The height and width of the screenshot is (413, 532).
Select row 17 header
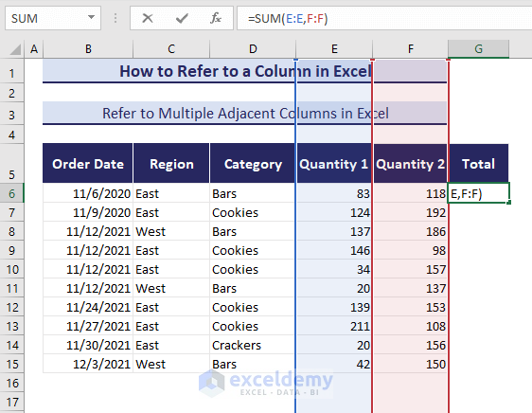[x=12, y=403]
